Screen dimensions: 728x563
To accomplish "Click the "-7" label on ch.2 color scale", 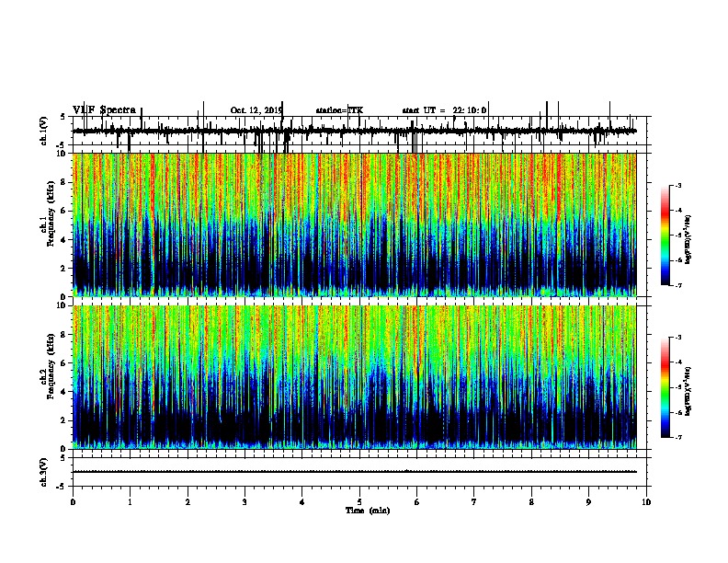I will pyautogui.click(x=678, y=437).
